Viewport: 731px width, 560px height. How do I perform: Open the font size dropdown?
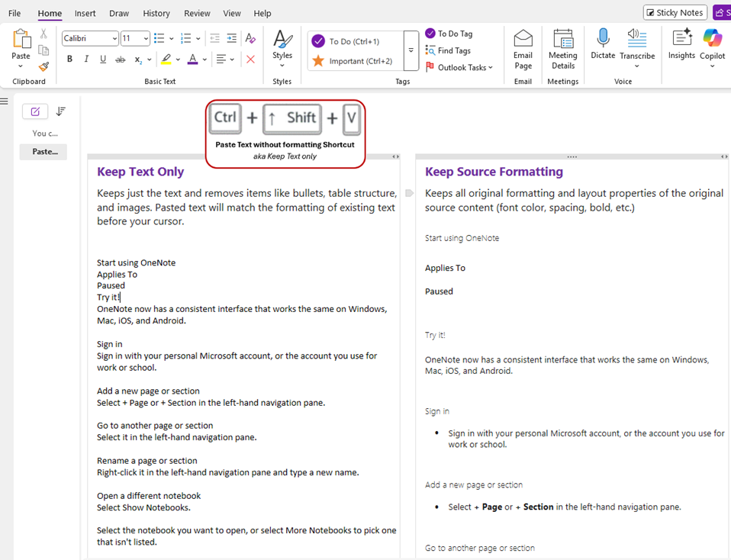click(x=145, y=38)
